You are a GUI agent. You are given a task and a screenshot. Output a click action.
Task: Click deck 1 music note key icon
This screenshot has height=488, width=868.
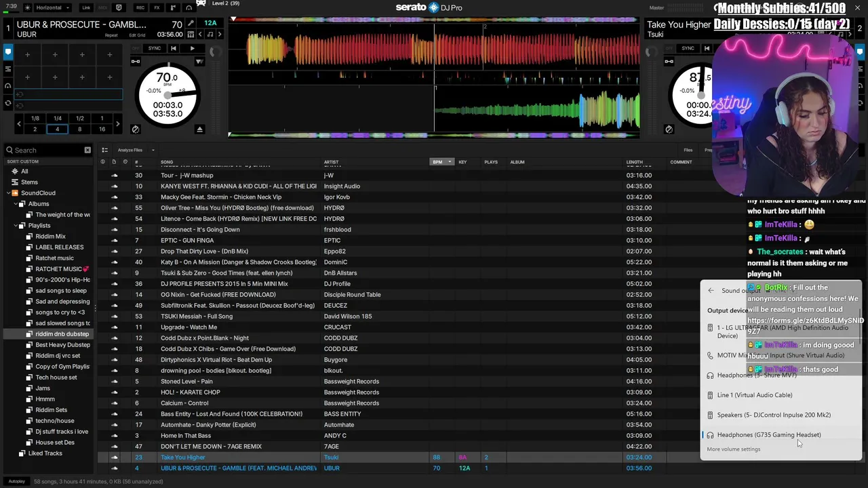coord(210,35)
